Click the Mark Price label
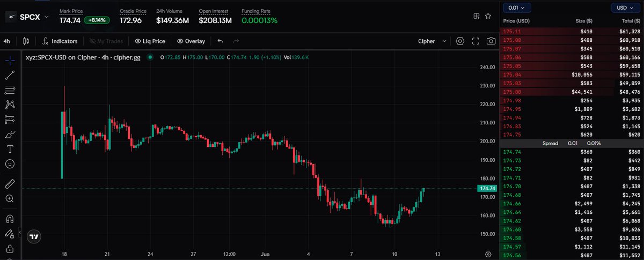The image size is (644, 260). pos(70,11)
